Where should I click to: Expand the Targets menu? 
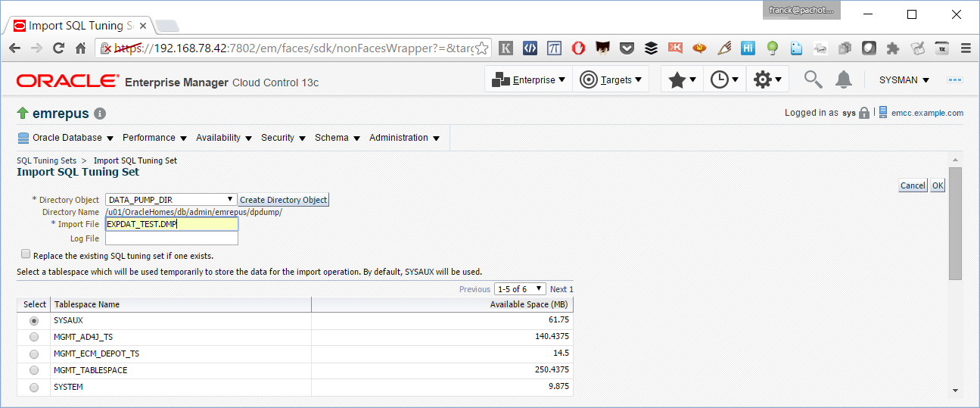[x=611, y=79]
